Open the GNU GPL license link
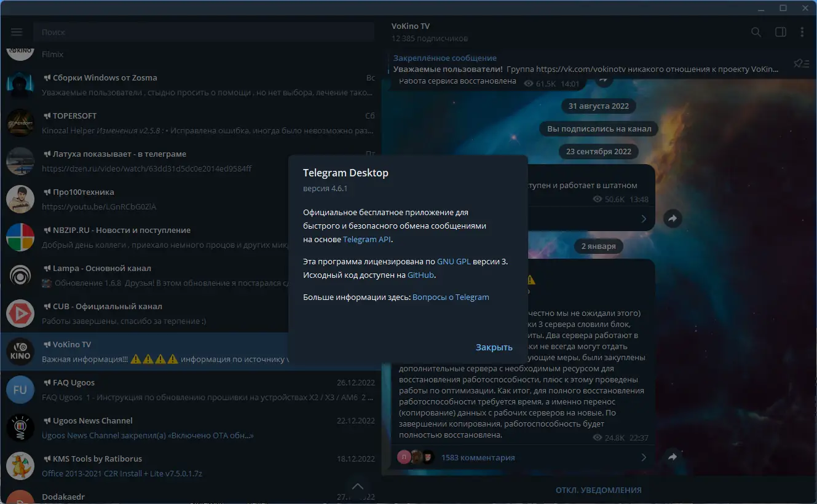Screen dimensions: 817x504 pos(454,261)
